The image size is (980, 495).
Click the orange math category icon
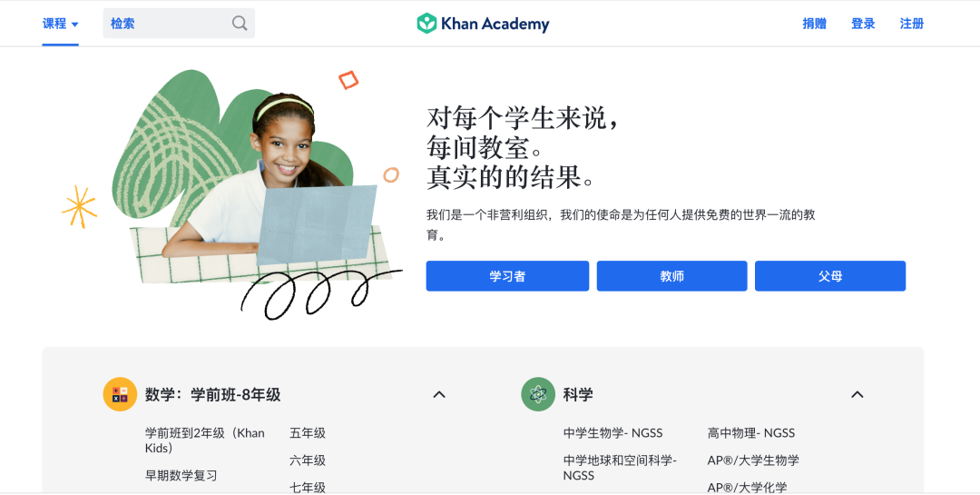click(x=120, y=394)
